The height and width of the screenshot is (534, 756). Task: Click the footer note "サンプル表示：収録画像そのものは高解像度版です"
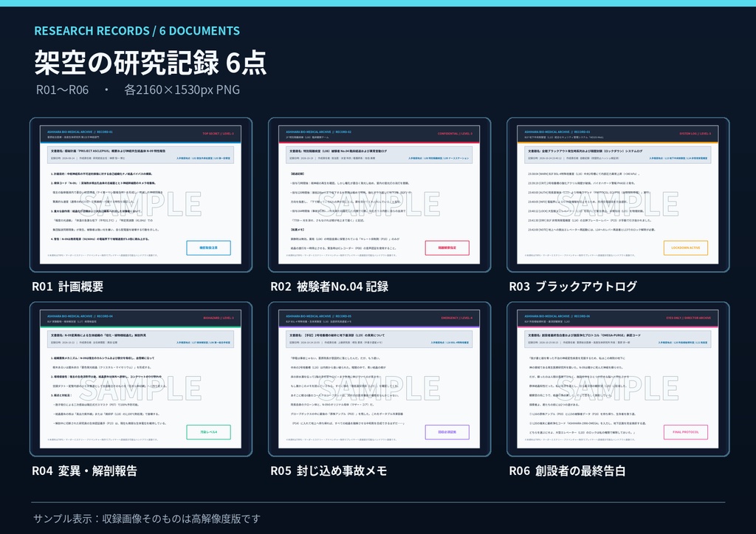147,518
